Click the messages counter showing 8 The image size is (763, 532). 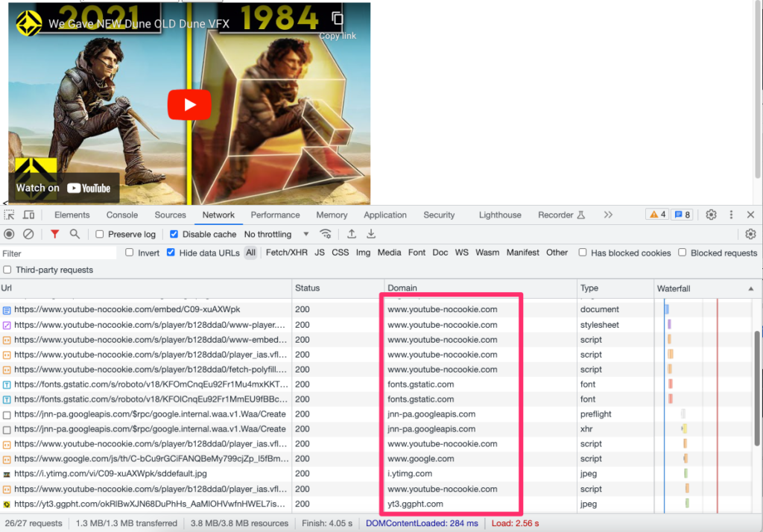[x=683, y=215]
